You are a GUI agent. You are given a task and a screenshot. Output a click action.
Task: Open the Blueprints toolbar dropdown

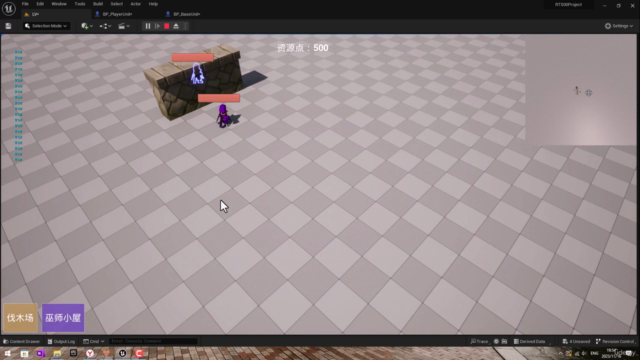tap(105, 26)
